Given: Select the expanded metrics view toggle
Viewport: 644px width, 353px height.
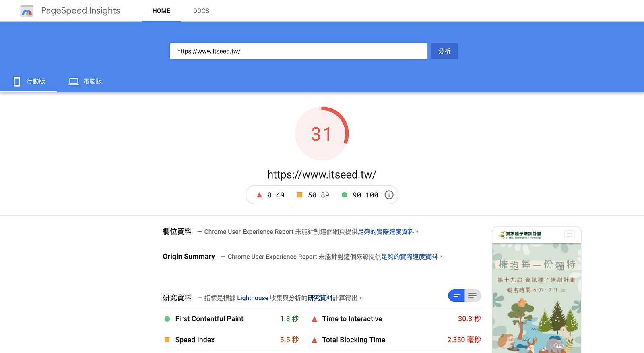Looking at the screenshot, I should 473,296.
